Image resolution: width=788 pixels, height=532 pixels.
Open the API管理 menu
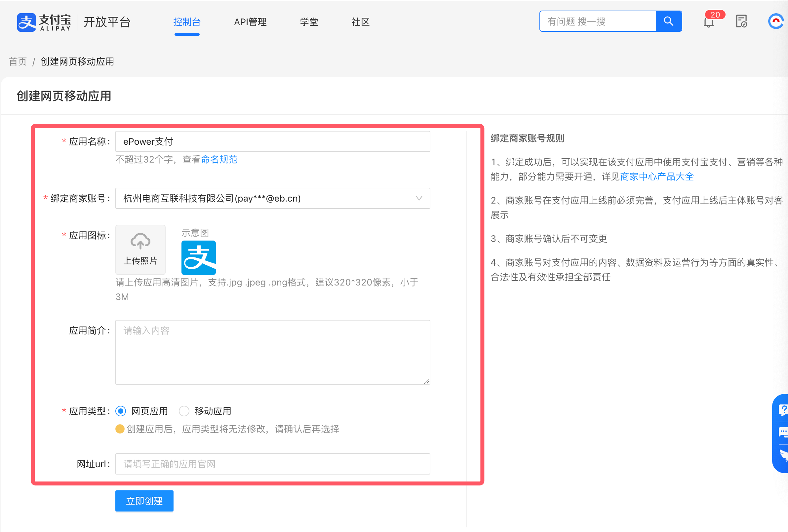click(x=250, y=22)
